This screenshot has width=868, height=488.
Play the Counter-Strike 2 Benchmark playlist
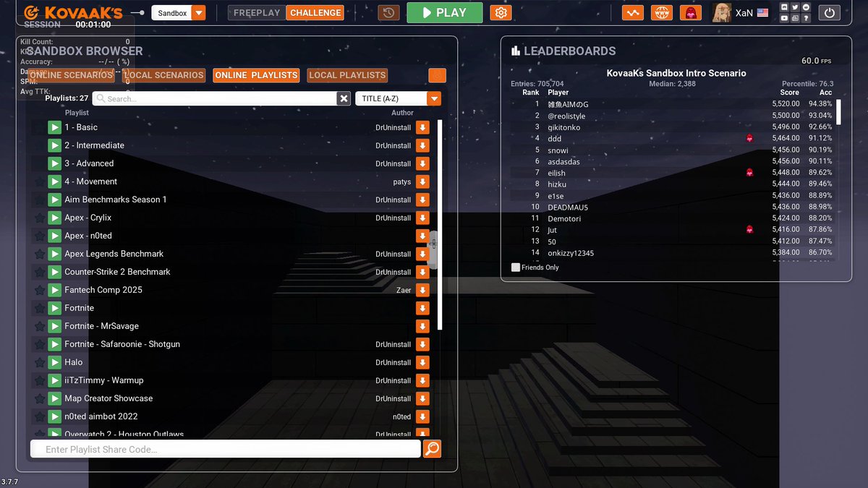pos(54,272)
